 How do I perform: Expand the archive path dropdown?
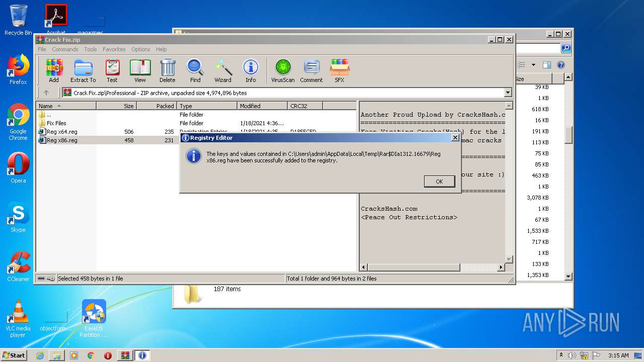tap(508, 93)
